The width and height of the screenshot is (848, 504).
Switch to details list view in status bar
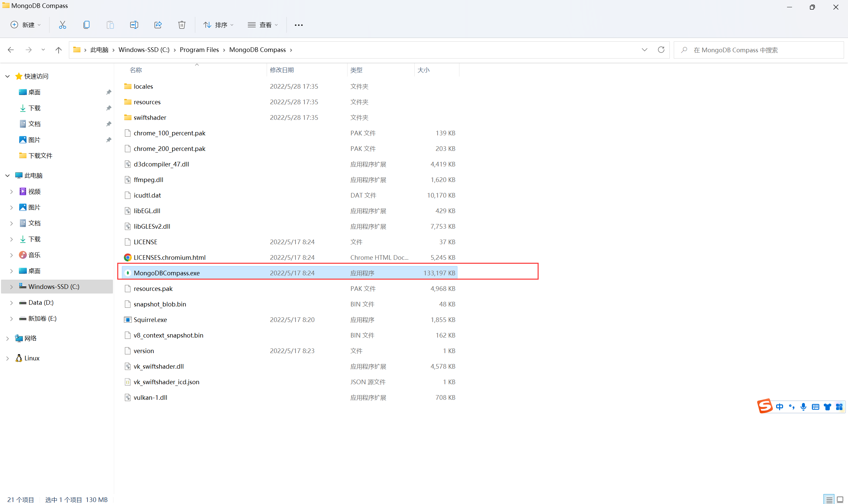tap(829, 500)
